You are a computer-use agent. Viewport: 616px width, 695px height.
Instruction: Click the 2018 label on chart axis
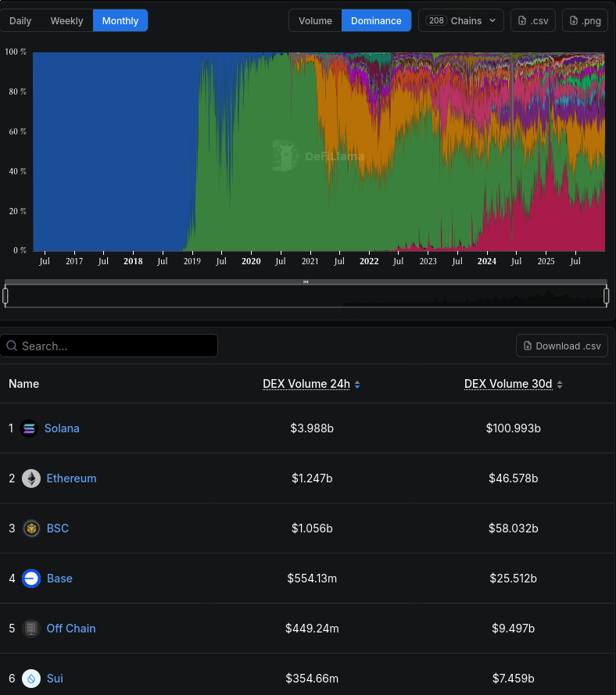(x=133, y=261)
